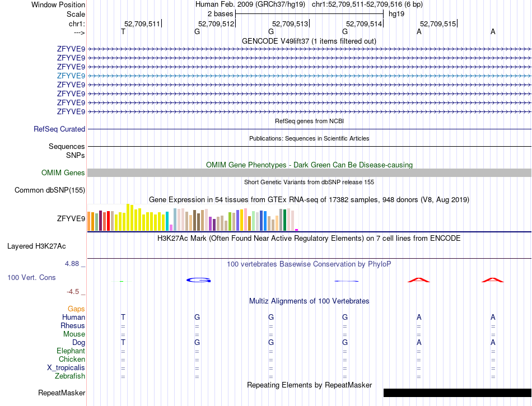Screen dimensions: 532x406
Task: Click '100 vertebrates Basewise Conservation by PhyloP' title
Action: tap(309, 264)
